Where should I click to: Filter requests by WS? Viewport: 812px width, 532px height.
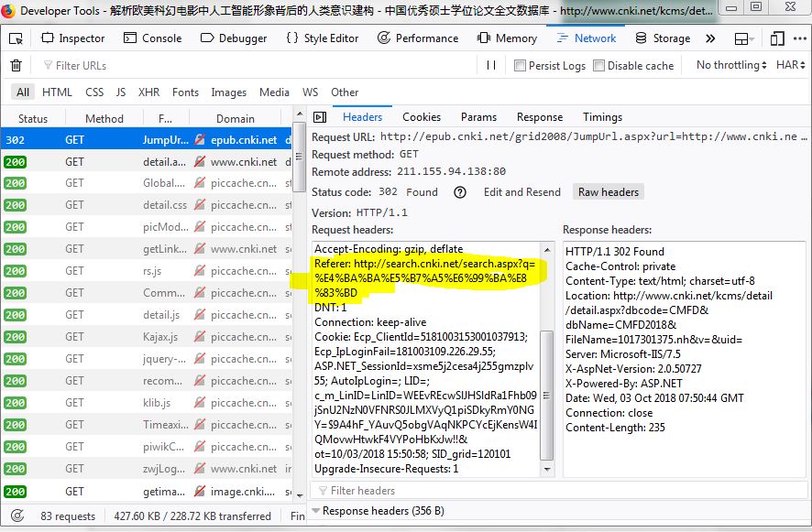(310, 92)
